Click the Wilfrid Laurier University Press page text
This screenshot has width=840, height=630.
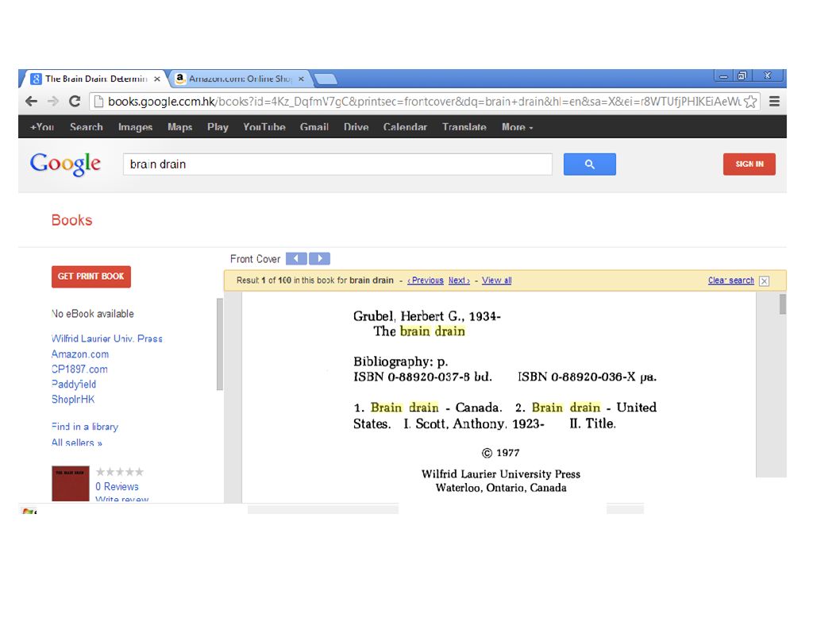click(501, 474)
